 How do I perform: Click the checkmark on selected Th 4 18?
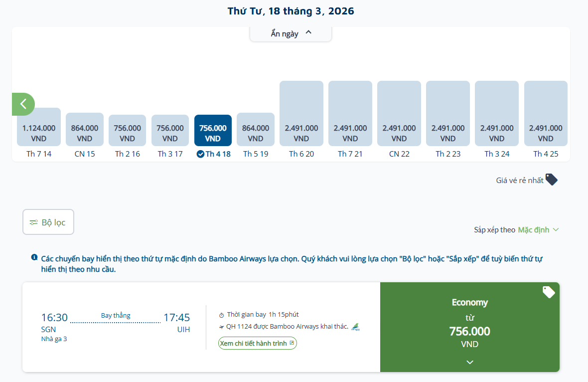(200, 154)
